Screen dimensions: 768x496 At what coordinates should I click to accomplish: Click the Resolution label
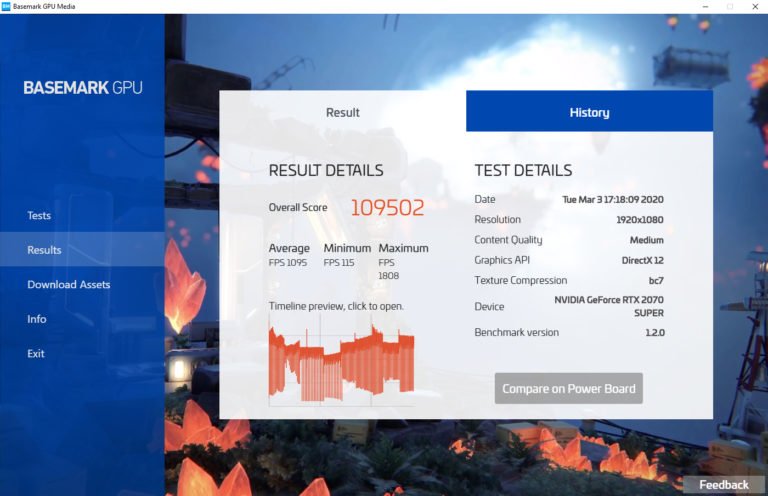click(498, 219)
